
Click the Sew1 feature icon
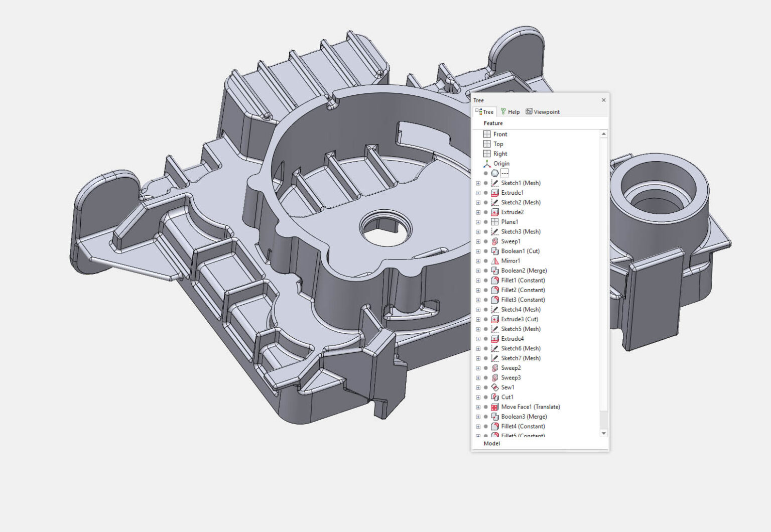pyautogui.click(x=494, y=387)
